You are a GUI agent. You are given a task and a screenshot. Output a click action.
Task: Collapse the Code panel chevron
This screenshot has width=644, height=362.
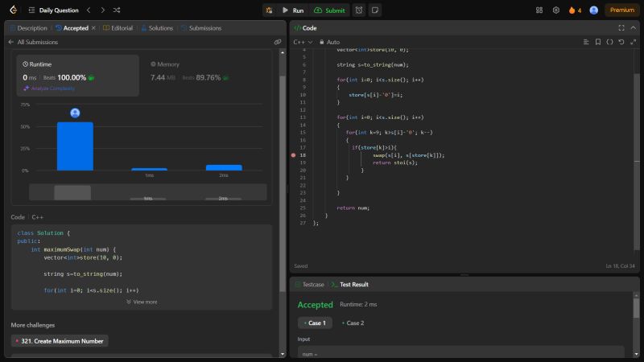click(634, 27)
